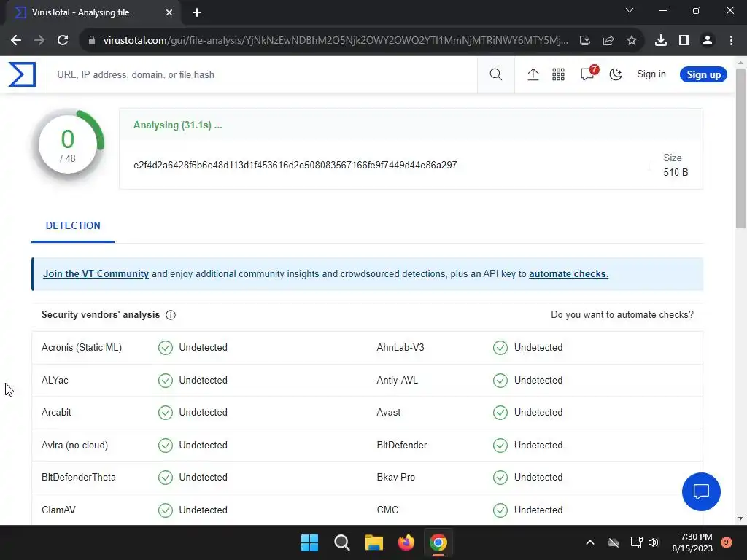Click the file hash e2f4d2a6428f... text
The height and width of the screenshot is (560, 747).
coord(295,166)
